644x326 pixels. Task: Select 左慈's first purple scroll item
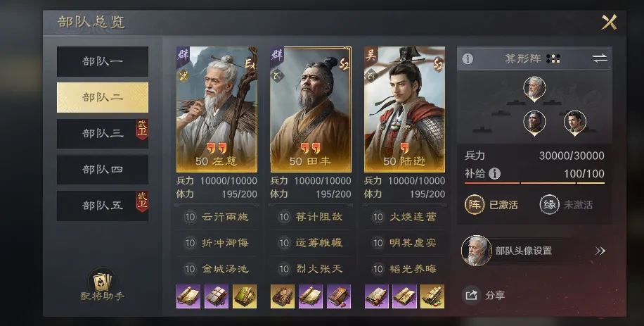(x=188, y=296)
